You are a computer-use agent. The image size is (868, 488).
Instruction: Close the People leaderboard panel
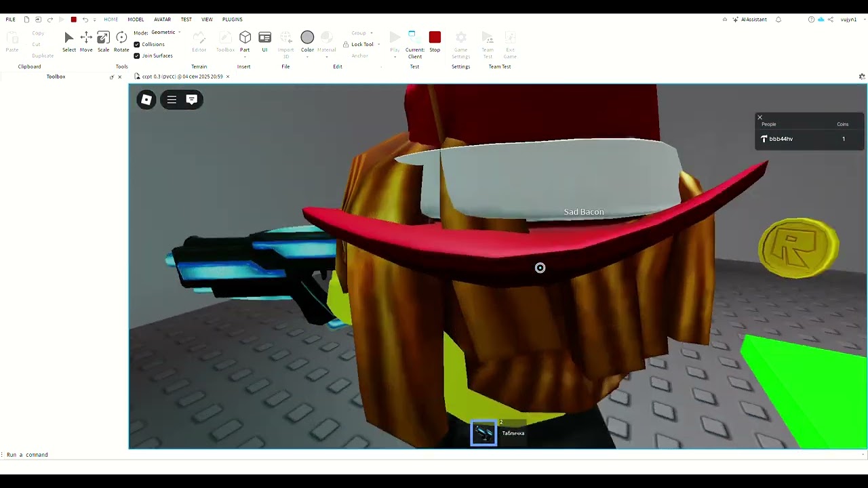(x=759, y=117)
